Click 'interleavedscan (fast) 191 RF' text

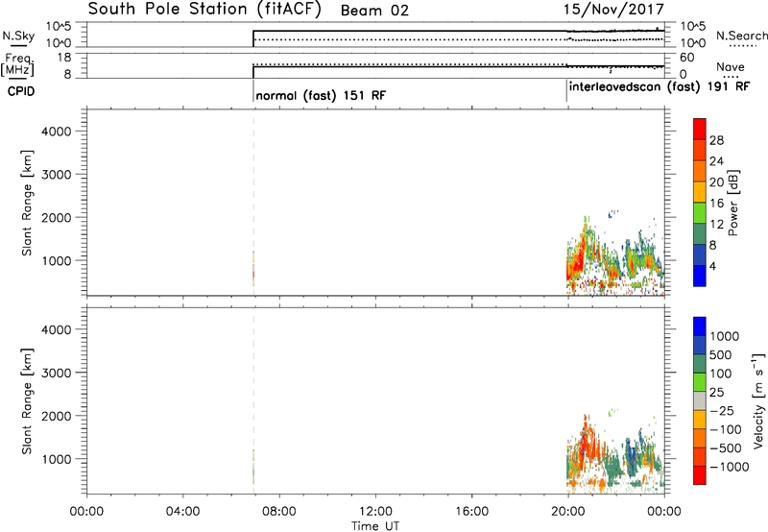[660, 87]
